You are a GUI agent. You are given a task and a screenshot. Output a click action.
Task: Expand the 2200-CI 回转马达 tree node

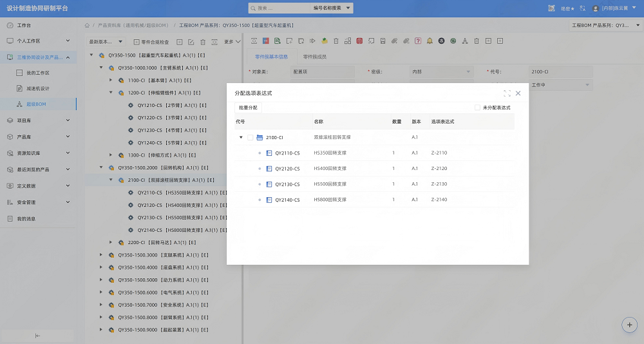[111, 242]
